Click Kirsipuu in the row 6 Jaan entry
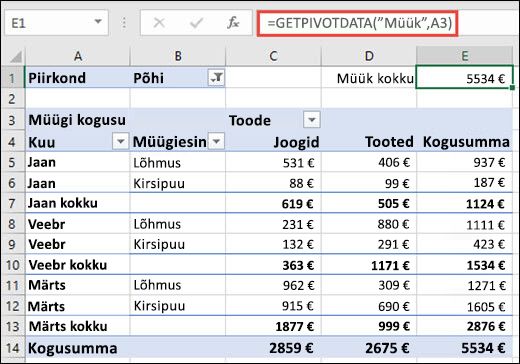The height and width of the screenshot is (364, 520). (x=178, y=183)
